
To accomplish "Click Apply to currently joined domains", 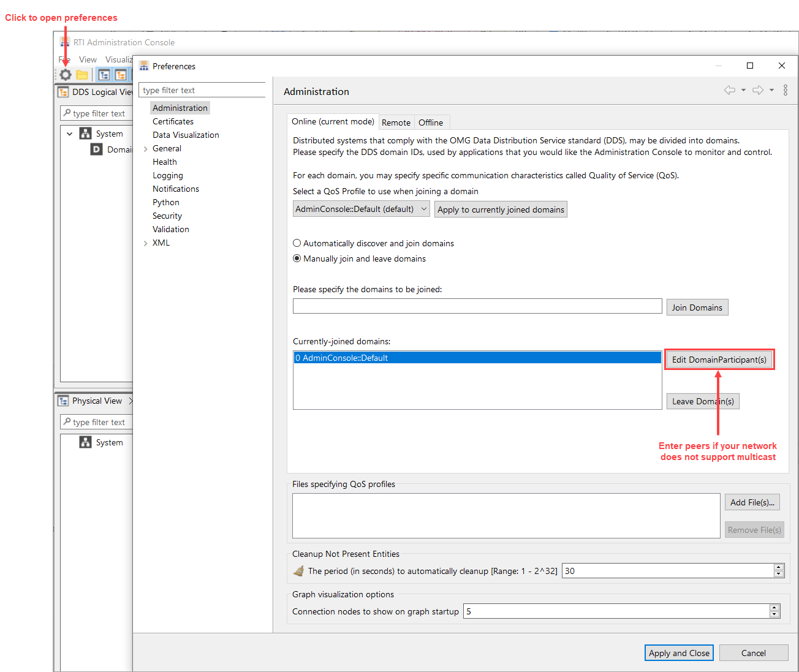I will pyautogui.click(x=501, y=210).
